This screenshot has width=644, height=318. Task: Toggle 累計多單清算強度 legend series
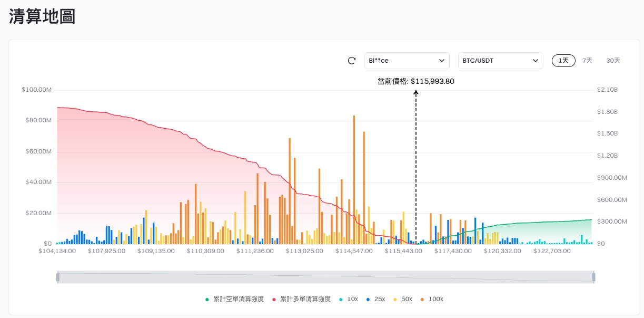coord(305,299)
